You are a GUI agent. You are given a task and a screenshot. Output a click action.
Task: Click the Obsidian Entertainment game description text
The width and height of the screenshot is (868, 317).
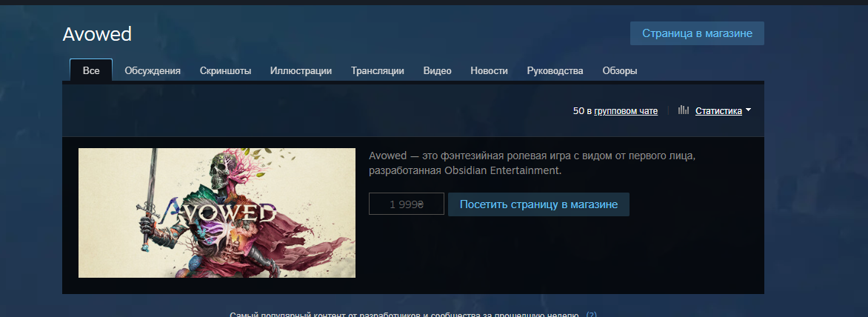point(532,163)
